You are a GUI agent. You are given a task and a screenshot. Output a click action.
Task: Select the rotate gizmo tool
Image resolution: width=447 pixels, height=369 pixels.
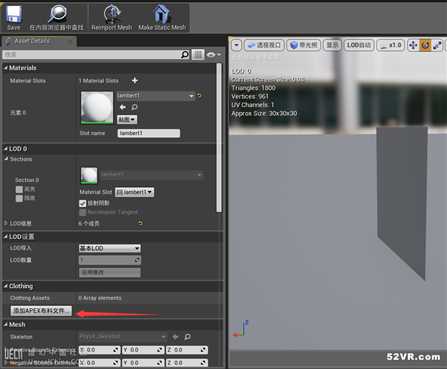425,45
